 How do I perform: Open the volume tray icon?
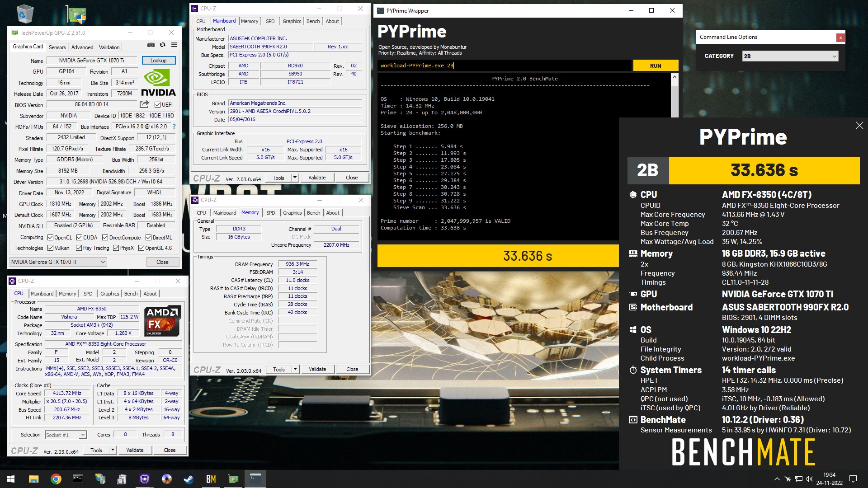click(x=809, y=479)
